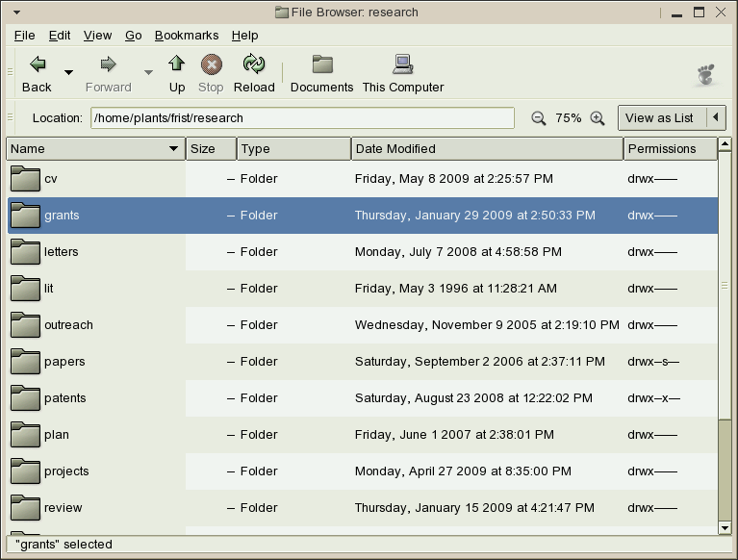The image size is (738, 560).
Task: Click the Up arrow toolbar icon
Action: coord(177,65)
